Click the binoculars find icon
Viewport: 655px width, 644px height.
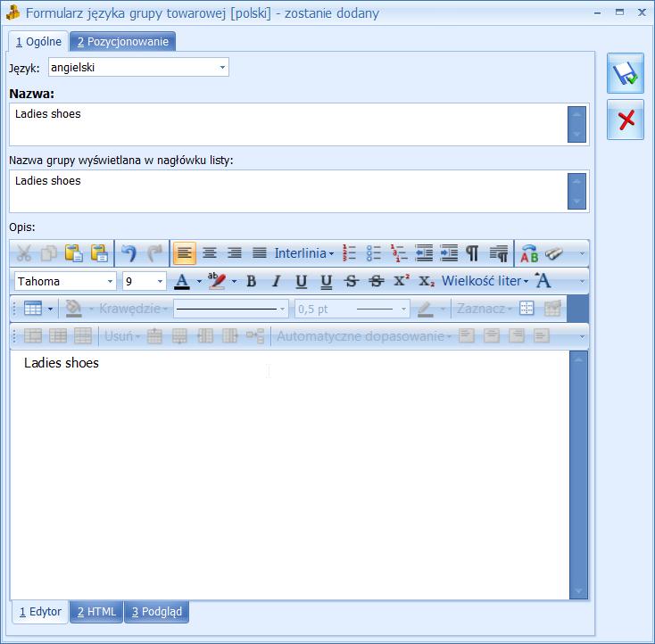(554, 253)
